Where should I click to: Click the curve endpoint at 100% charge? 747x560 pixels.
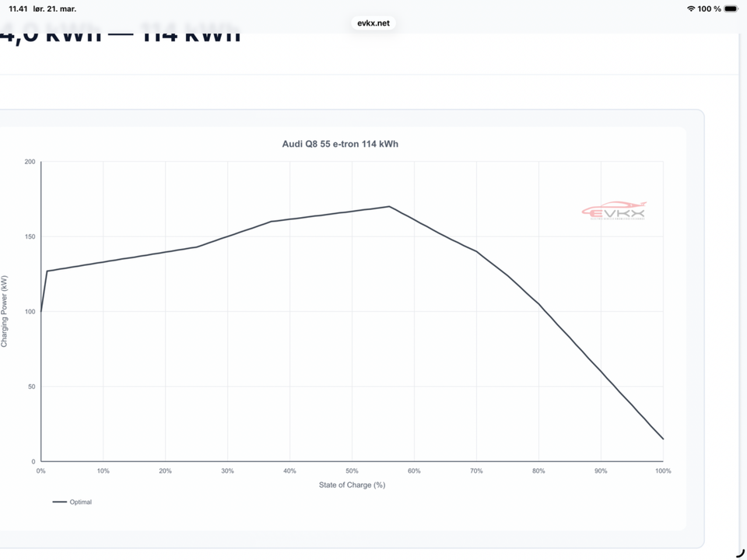(x=663, y=439)
